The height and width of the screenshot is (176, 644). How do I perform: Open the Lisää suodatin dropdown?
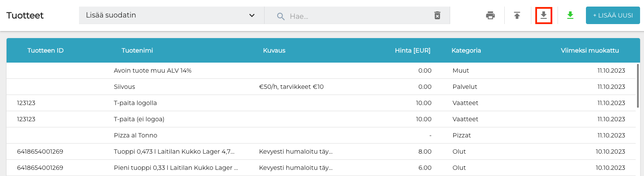coord(166,15)
